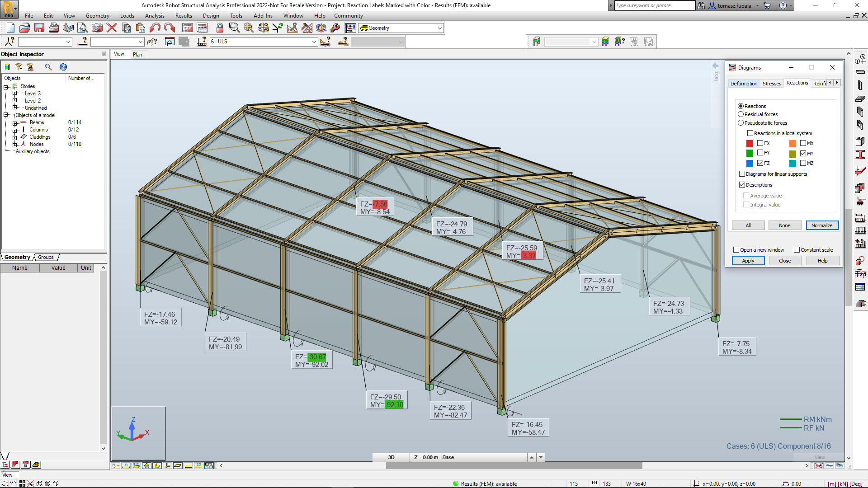Open job preferences wrench icon
Image resolution: width=868 pixels, height=488 pixels.
(x=335, y=28)
